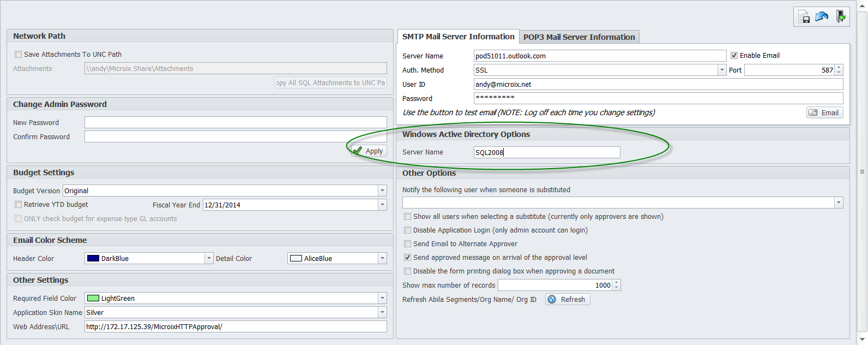Click Apply with green checkmark
This screenshot has height=345, width=868.
tap(369, 151)
